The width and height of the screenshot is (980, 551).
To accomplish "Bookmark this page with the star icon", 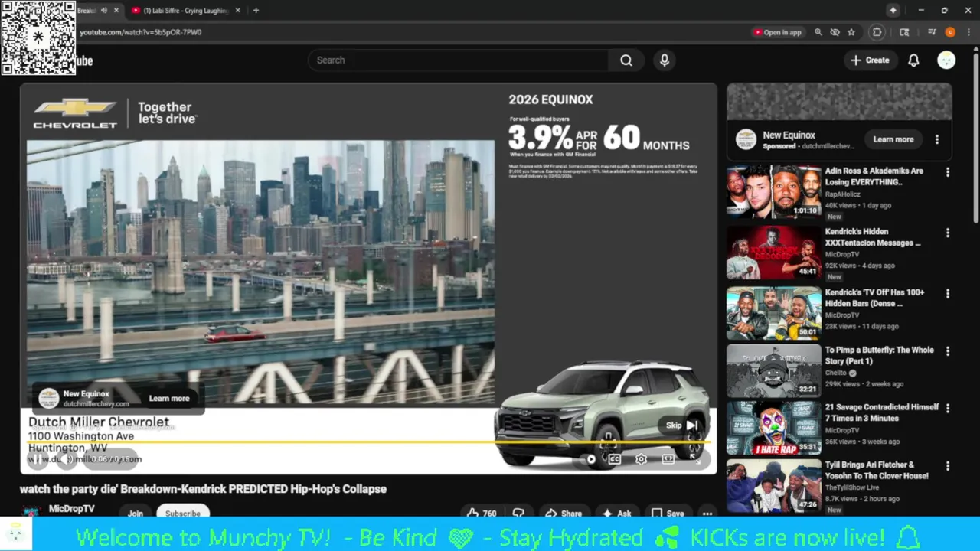I will coord(851,32).
